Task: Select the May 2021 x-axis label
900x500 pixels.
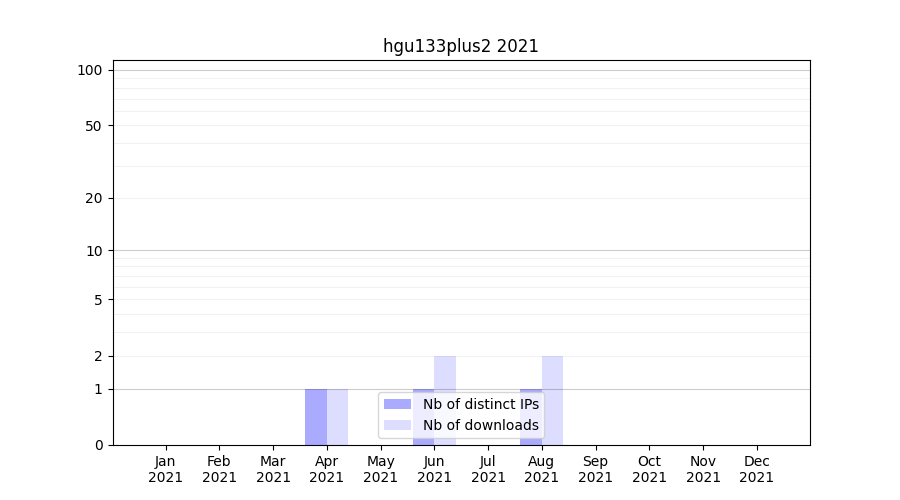Action: 380,469
